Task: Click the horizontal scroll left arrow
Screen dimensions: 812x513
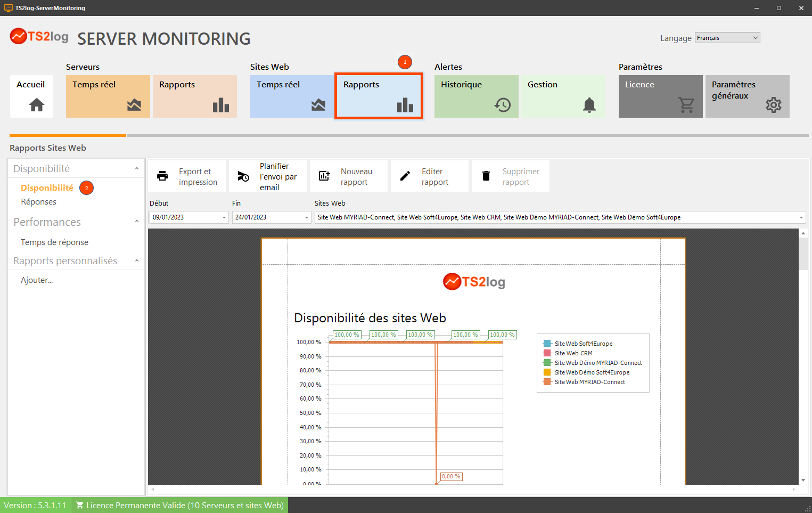Action: click(153, 489)
